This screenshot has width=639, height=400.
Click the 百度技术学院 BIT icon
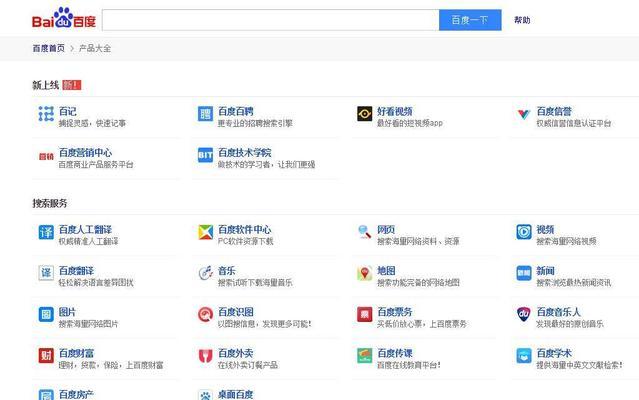205,155
